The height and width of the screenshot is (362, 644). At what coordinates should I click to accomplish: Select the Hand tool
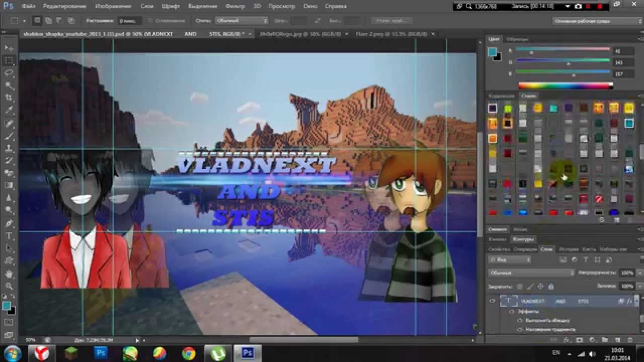click(x=9, y=274)
